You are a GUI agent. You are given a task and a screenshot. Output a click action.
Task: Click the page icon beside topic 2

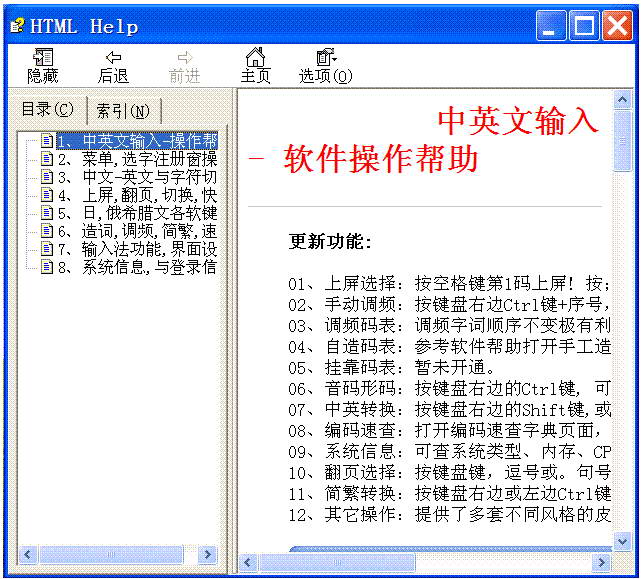pyautogui.click(x=47, y=158)
